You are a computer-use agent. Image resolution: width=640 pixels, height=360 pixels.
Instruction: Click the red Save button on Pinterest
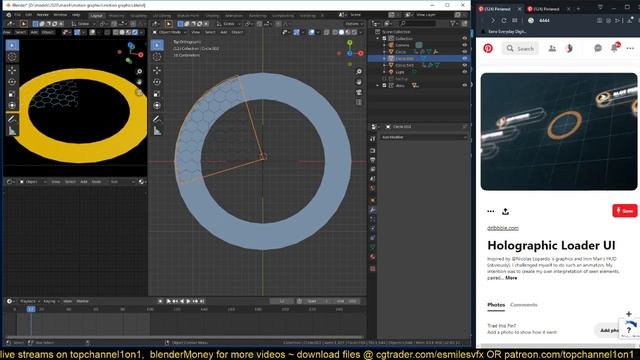click(x=624, y=211)
